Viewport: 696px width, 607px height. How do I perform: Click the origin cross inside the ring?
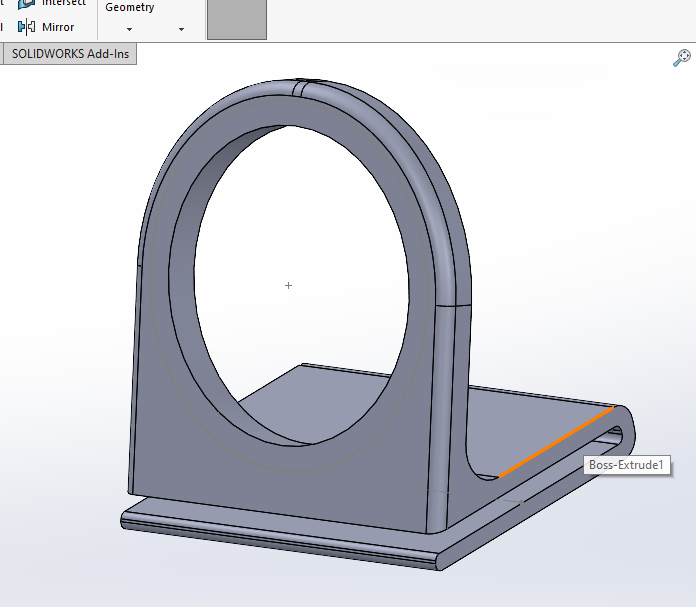pyautogui.click(x=289, y=286)
